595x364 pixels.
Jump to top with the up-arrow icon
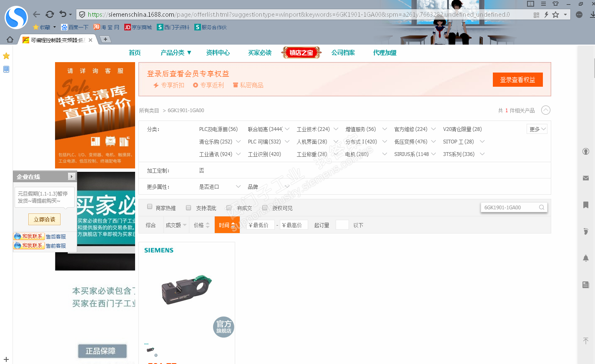point(586,341)
